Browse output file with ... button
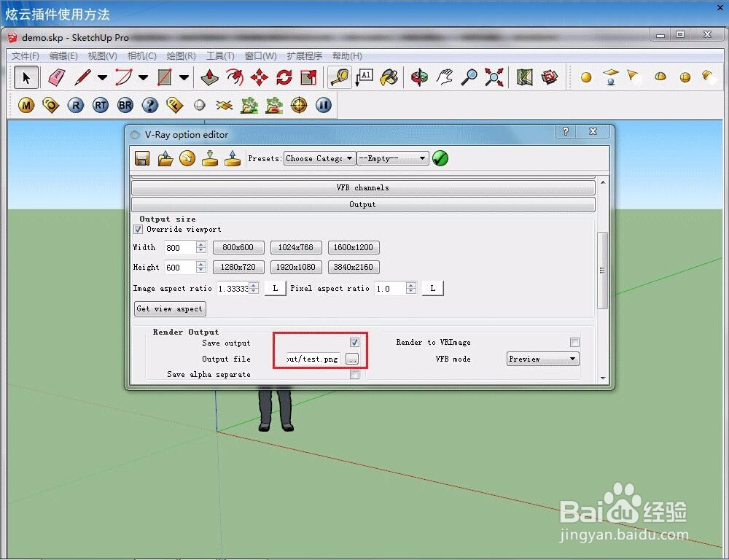The height and width of the screenshot is (560, 729). pyautogui.click(x=352, y=359)
